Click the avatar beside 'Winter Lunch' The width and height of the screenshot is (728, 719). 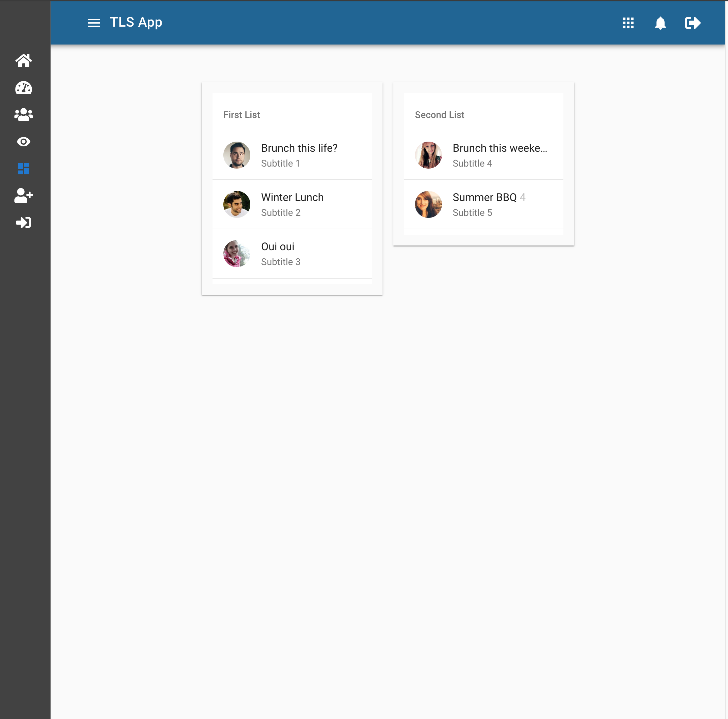coord(236,204)
